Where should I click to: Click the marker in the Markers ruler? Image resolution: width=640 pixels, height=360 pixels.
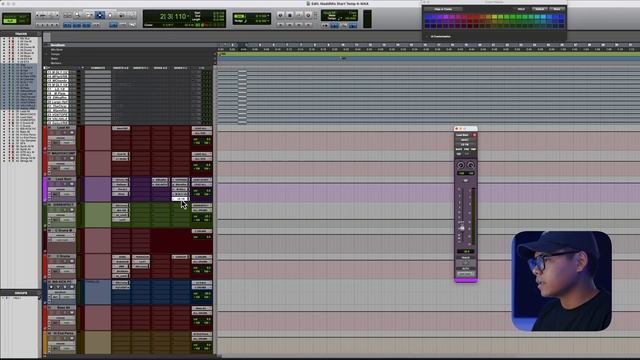343,58
